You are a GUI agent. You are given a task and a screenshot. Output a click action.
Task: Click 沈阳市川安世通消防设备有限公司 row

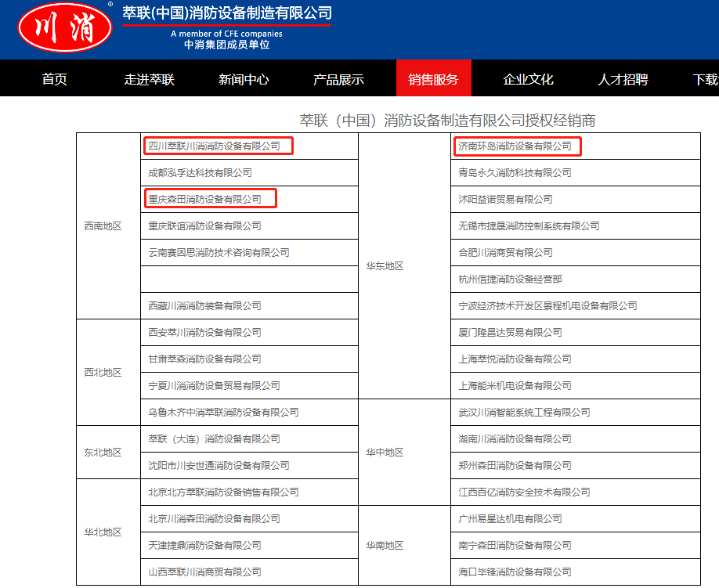219,465
